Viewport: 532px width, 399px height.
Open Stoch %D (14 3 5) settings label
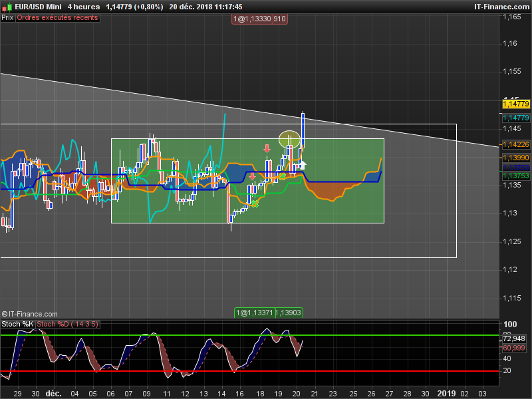coord(68,325)
